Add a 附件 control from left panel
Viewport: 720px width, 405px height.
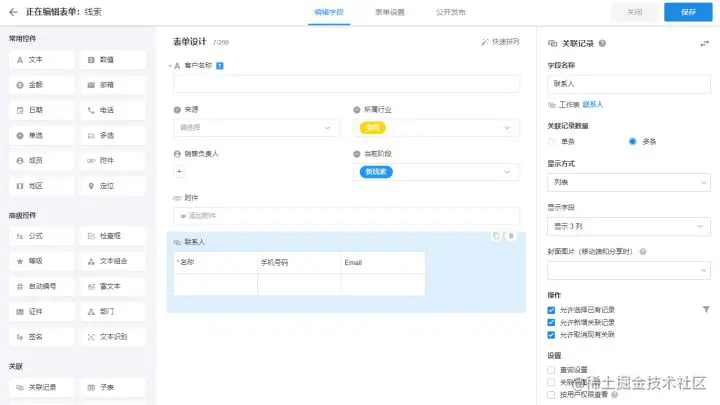pyautogui.click(x=112, y=161)
